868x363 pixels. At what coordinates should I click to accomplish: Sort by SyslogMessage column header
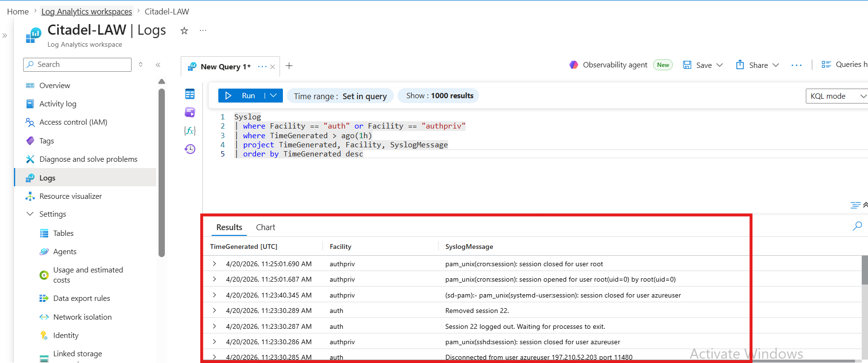(469, 246)
